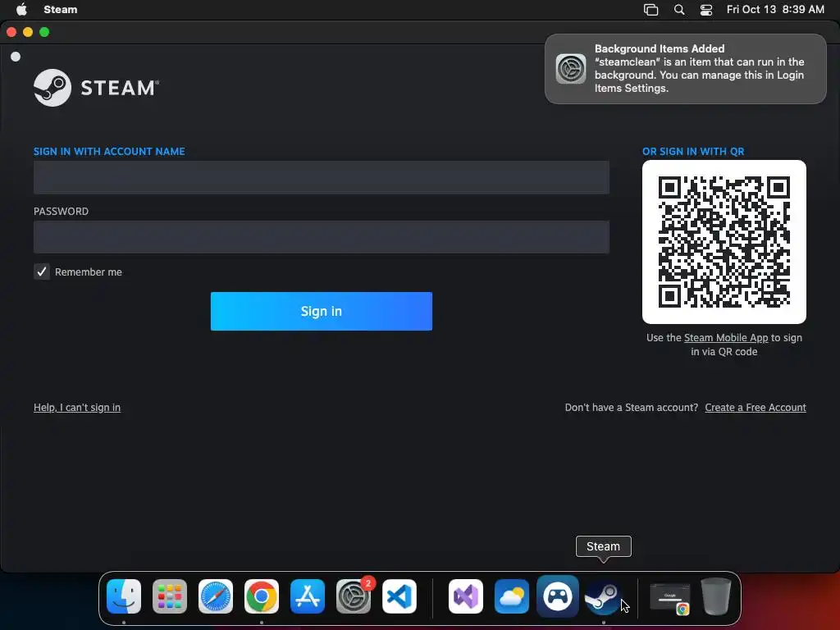This screenshot has width=840, height=630.
Task: Open the game controller app in dock
Action: tap(558, 596)
